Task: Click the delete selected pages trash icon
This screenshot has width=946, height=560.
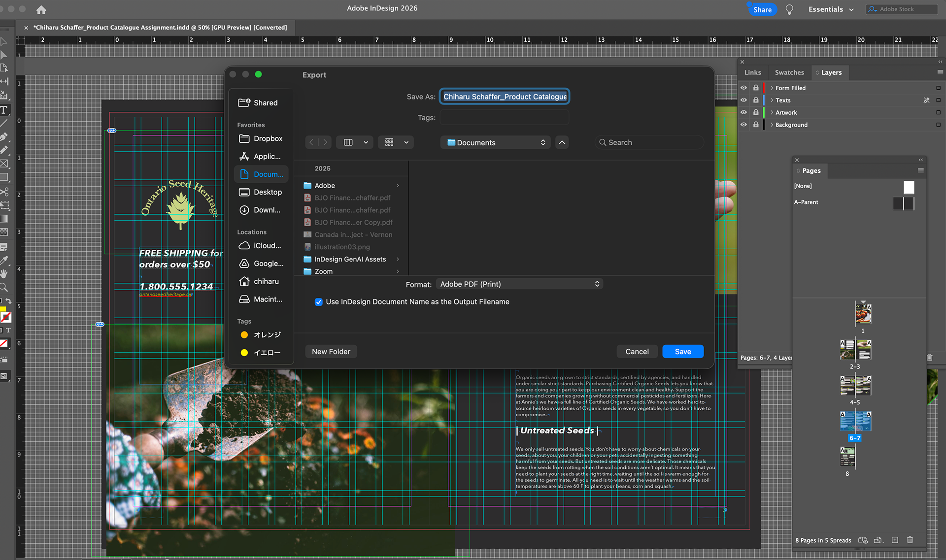Action: point(910,540)
